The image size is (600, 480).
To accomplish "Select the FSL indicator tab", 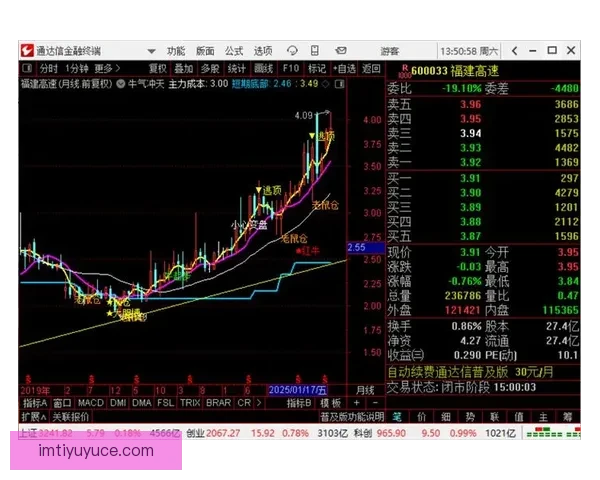I will (x=165, y=403).
